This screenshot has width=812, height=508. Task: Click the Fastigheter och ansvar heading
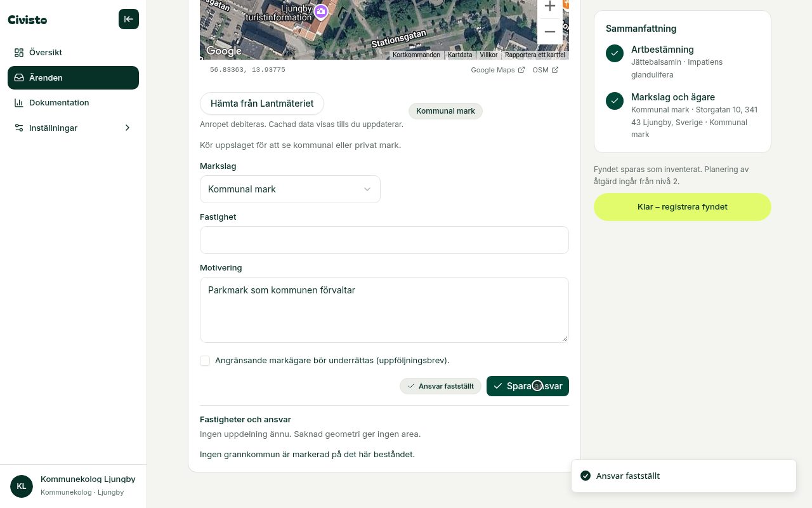(x=246, y=420)
